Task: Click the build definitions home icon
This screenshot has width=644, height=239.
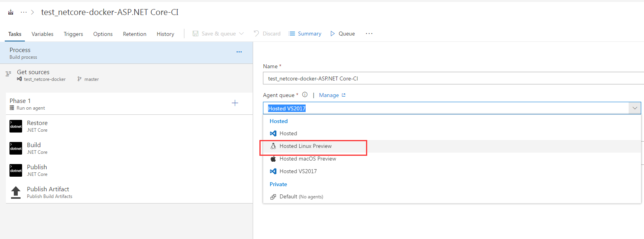Action: coord(11,12)
